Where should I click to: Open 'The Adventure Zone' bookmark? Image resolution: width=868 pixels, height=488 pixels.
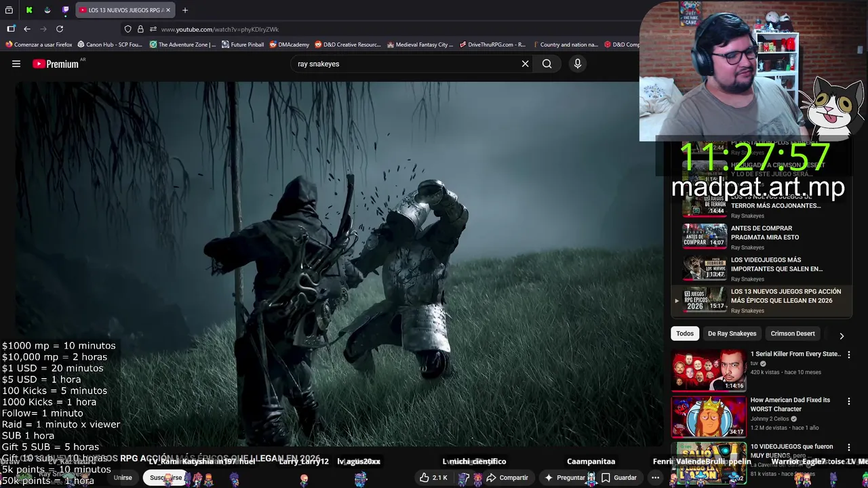182,45
